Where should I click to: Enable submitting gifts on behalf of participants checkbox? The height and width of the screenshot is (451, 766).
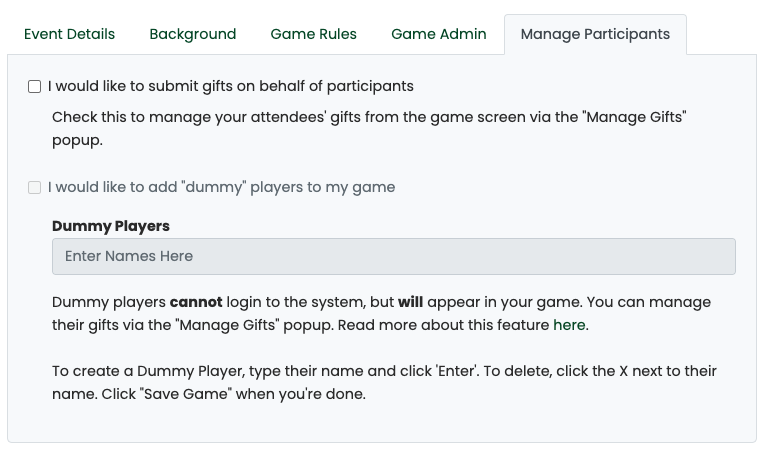[x=35, y=87]
